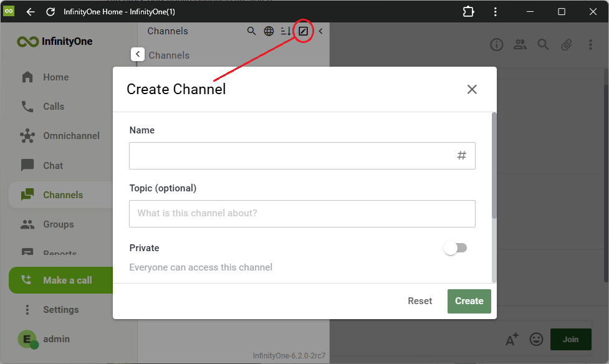Click the Topic input field
The height and width of the screenshot is (364, 609).
[302, 214]
